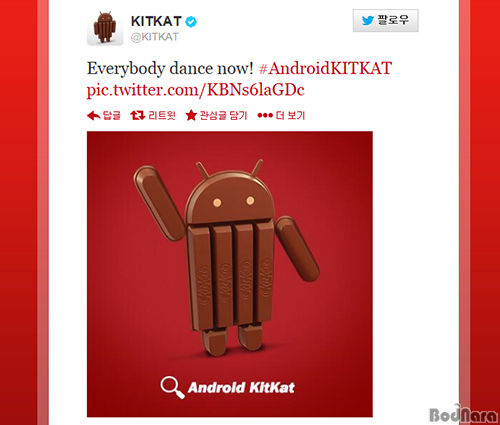Screen dimensions: 500x425
Task: Click the favorite star icon
Action: tap(191, 115)
